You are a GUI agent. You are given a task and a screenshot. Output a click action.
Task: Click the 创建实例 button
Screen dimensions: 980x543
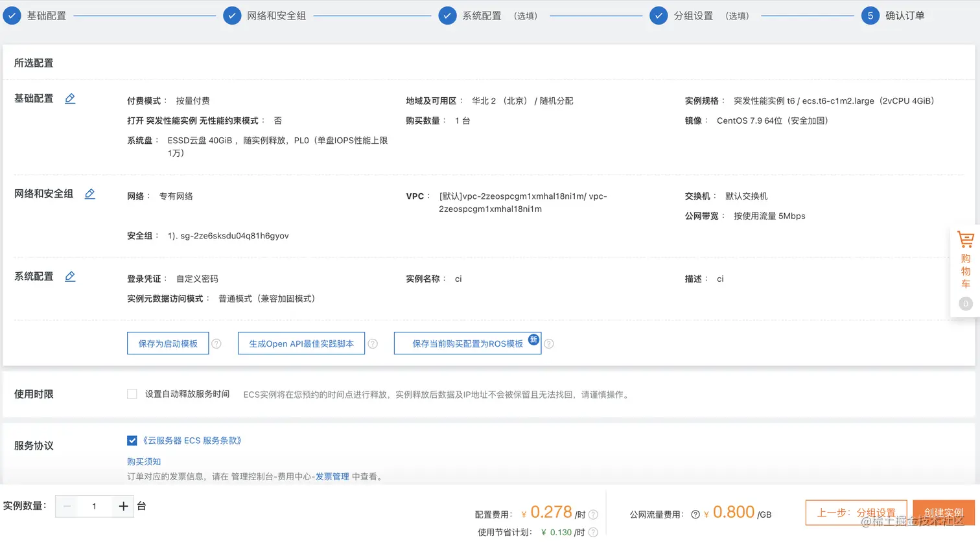pyautogui.click(x=944, y=512)
